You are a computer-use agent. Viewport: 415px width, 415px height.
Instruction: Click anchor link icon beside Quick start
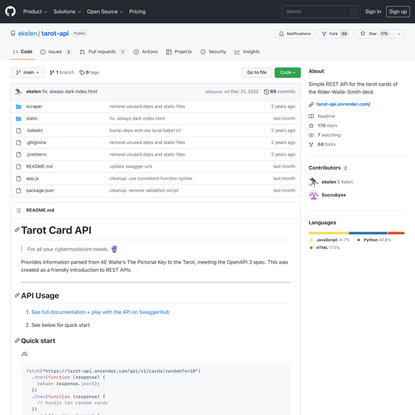pos(17,340)
